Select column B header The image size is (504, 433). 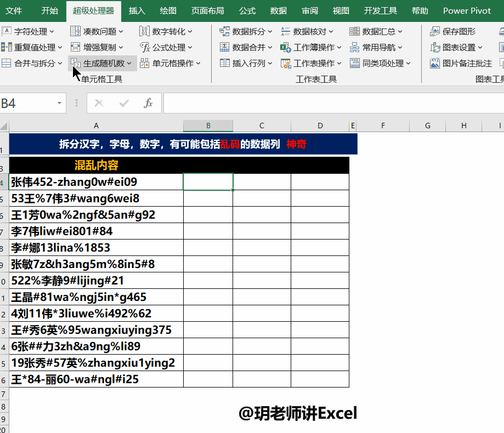point(208,126)
